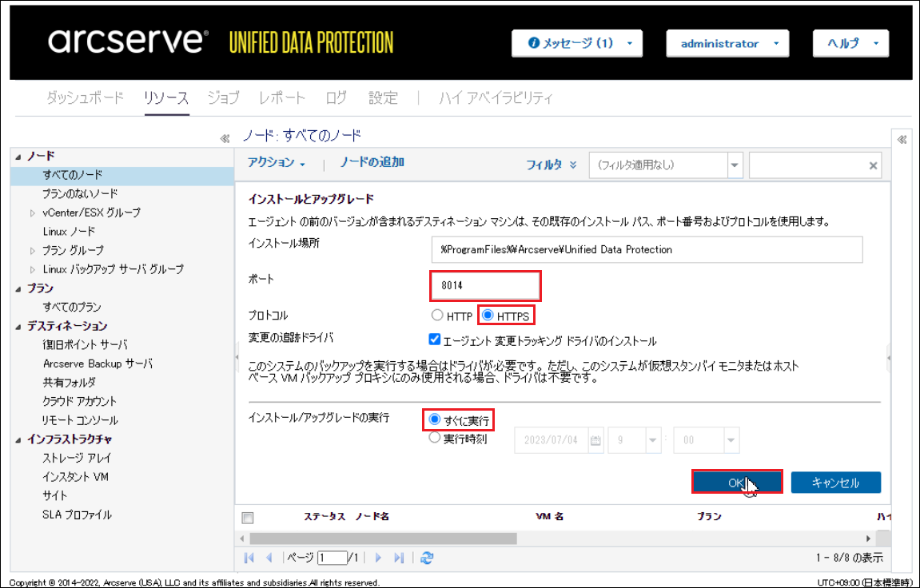Open the アクション menu
920x588 pixels.
[276, 162]
